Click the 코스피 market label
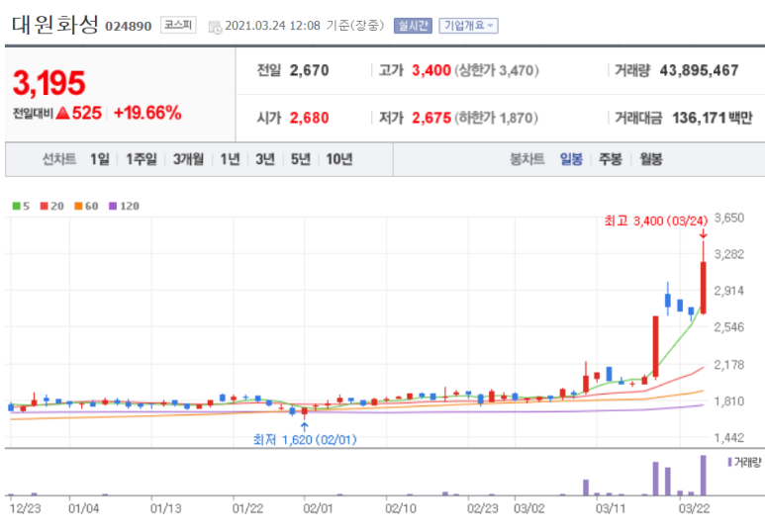 point(178,25)
